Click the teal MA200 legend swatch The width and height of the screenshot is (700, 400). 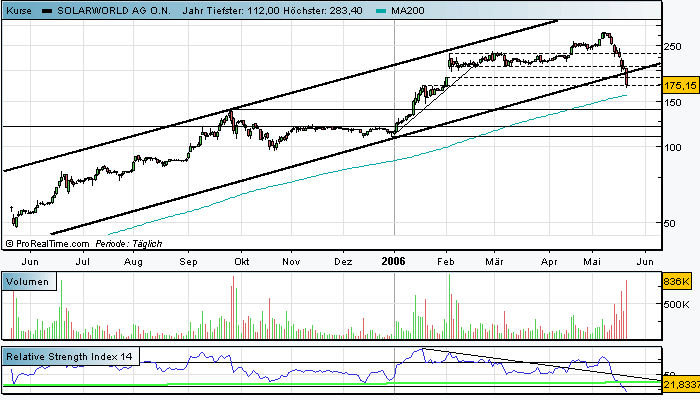coord(381,11)
